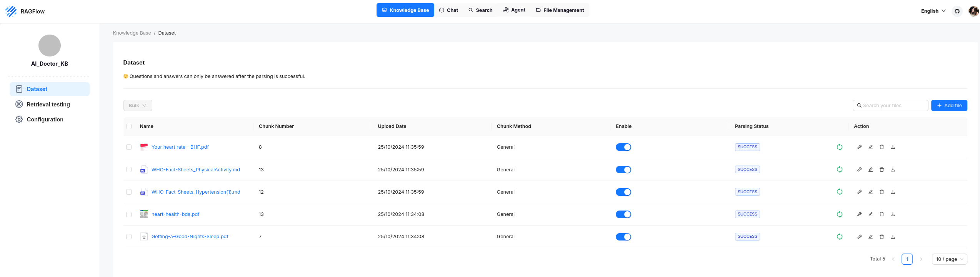980x277 pixels.
Task: Open the GitHub icon in the header
Action: point(957,11)
